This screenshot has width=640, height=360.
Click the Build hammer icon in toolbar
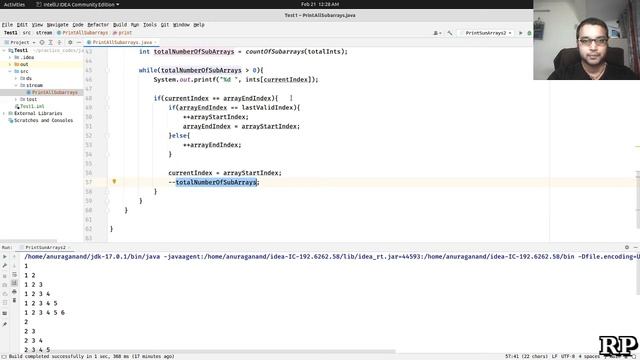[x=450, y=33]
